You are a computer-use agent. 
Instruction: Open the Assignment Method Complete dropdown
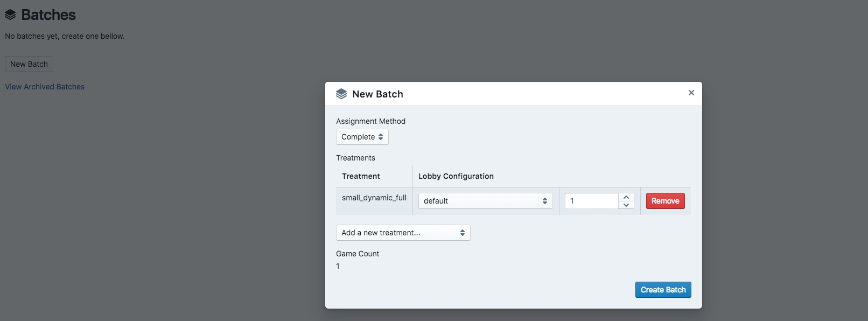(x=362, y=137)
